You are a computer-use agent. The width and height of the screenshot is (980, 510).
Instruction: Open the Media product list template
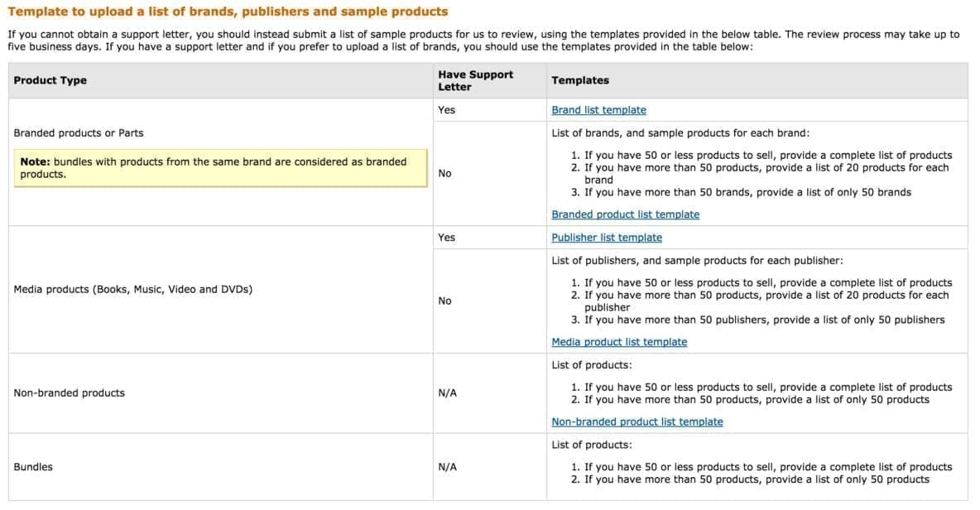619,341
